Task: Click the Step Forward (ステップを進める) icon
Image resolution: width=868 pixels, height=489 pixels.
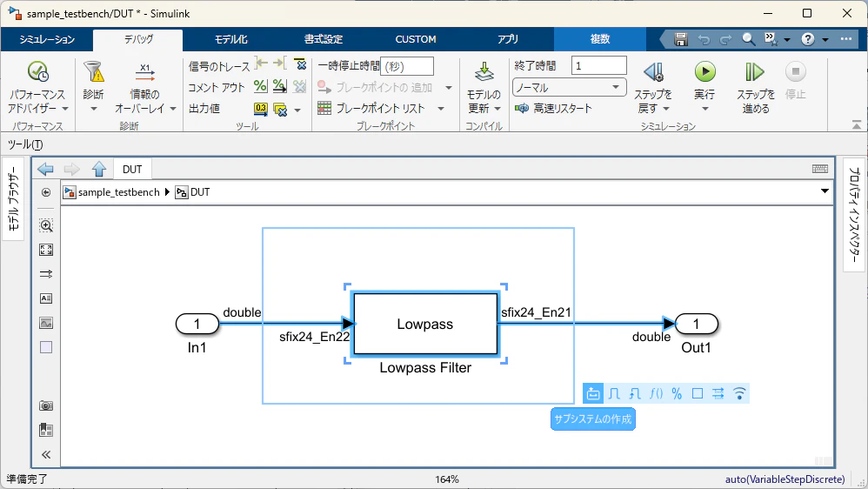Action: point(755,72)
